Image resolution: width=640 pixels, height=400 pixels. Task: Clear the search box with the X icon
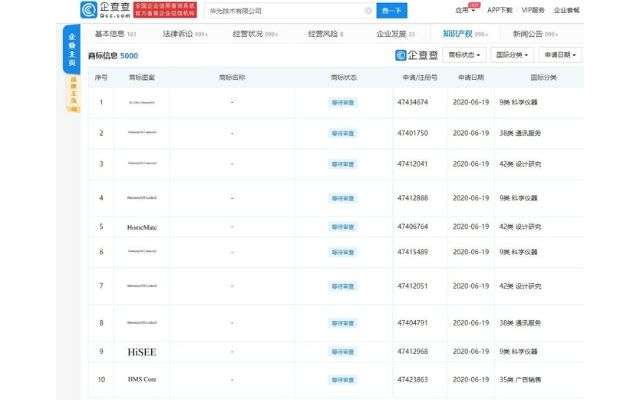point(368,11)
